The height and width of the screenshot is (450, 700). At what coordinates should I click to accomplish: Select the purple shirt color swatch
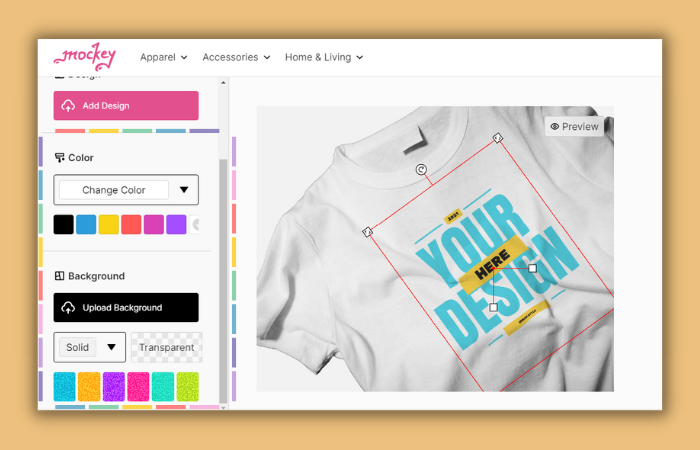pyautogui.click(x=176, y=225)
